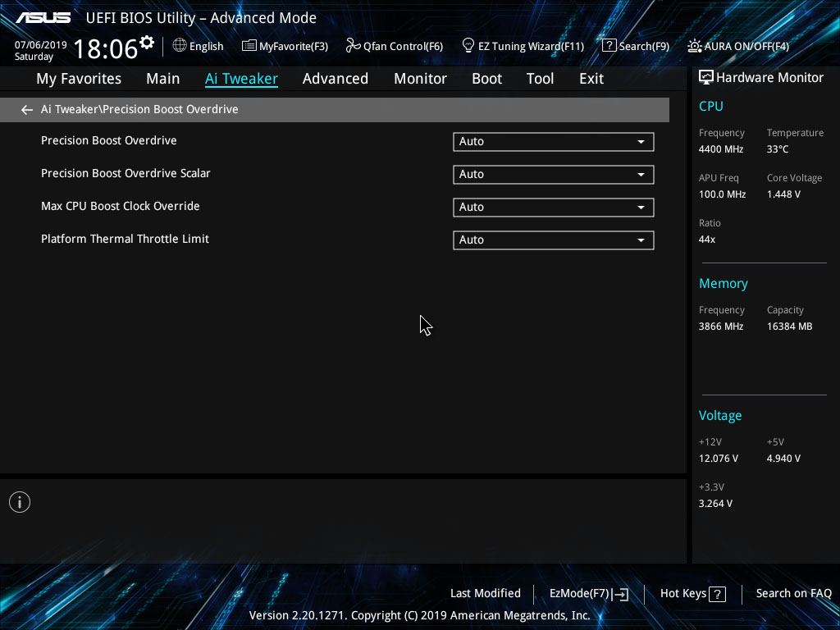Click the CPU section heading

pyautogui.click(x=711, y=106)
